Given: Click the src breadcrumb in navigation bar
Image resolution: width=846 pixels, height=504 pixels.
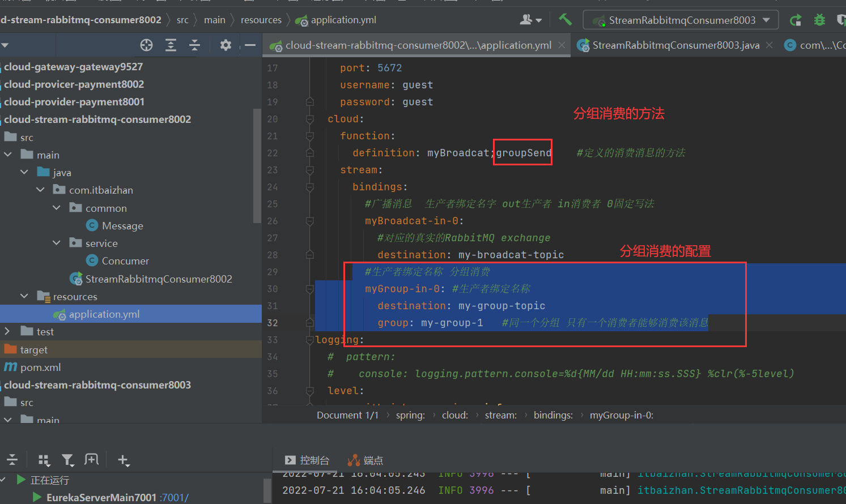Looking at the screenshot, I should [182, 20].
